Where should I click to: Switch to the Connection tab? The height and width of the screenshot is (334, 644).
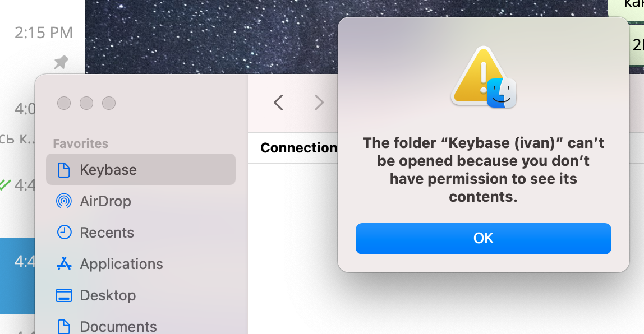pos(299,147)
